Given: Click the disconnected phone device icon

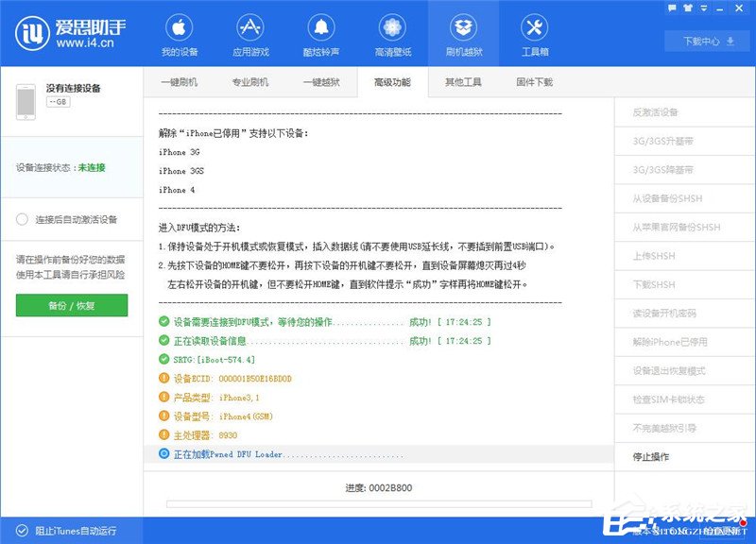Looking at the screenshot, I should point(25,99).
